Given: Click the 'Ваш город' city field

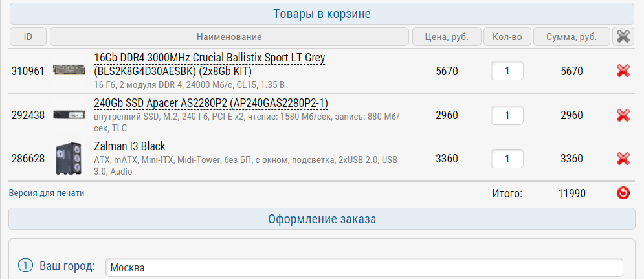Looking at the screenshot, I should tap(364, 267).
